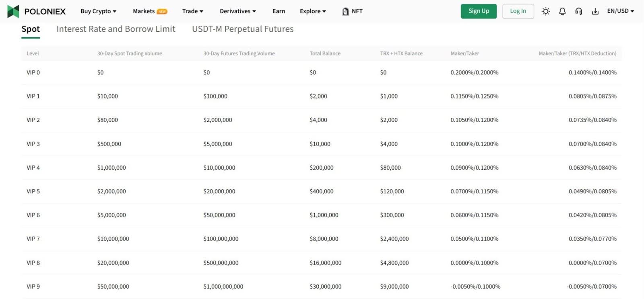Click the $500,000,000 futures volume cell

221,263
